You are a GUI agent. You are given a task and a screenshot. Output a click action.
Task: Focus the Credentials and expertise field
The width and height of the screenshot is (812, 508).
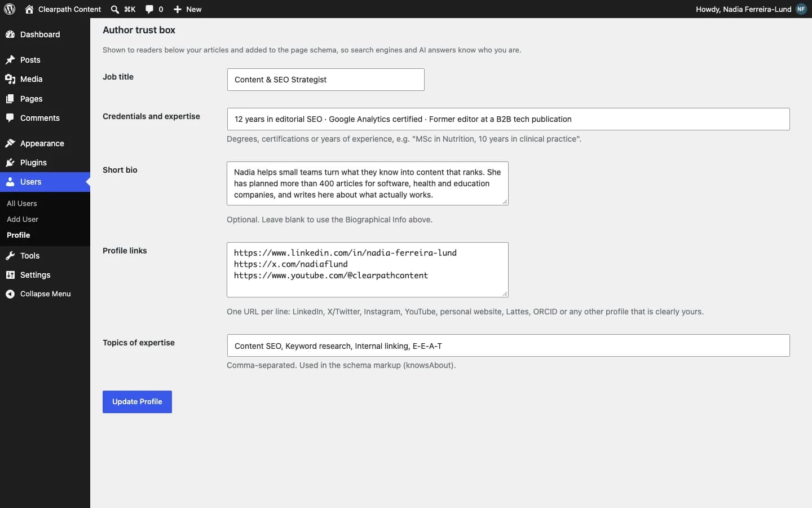tap(509, 119)
